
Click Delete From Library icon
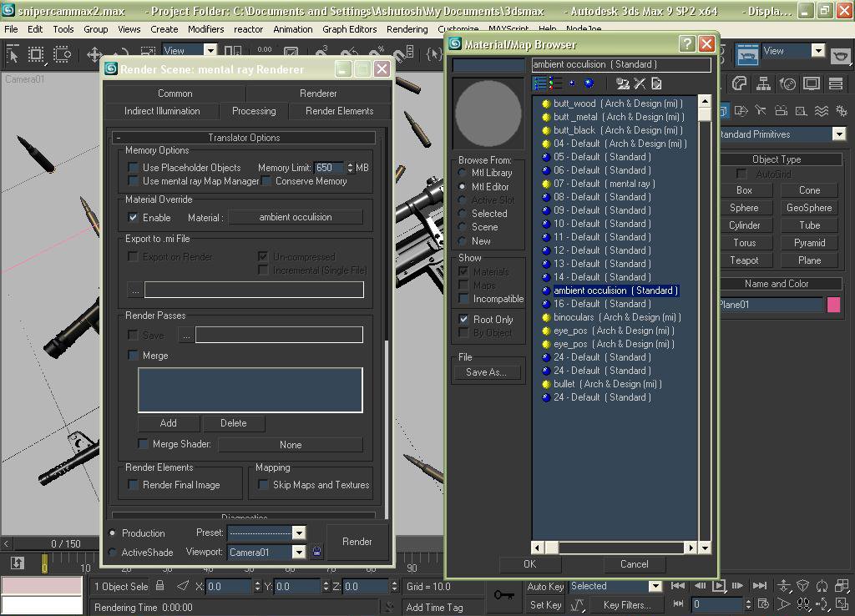tap(640, 83)
